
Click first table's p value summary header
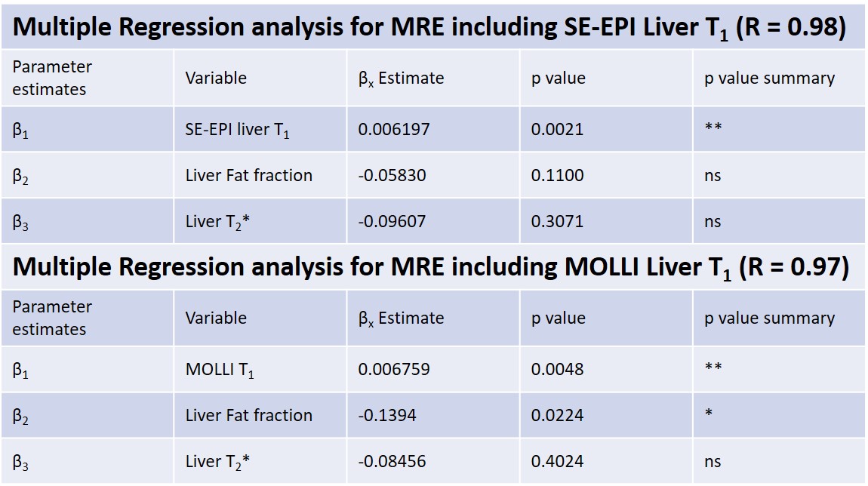769,78
